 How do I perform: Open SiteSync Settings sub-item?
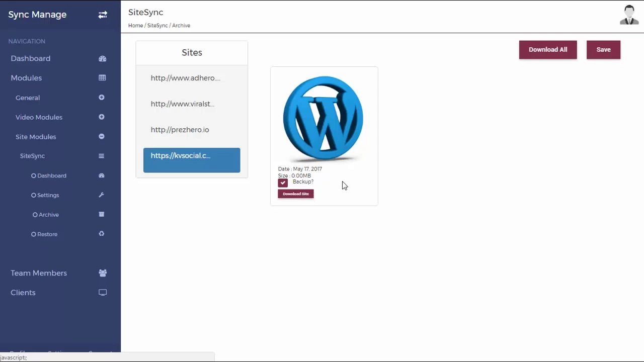point(45,195)
